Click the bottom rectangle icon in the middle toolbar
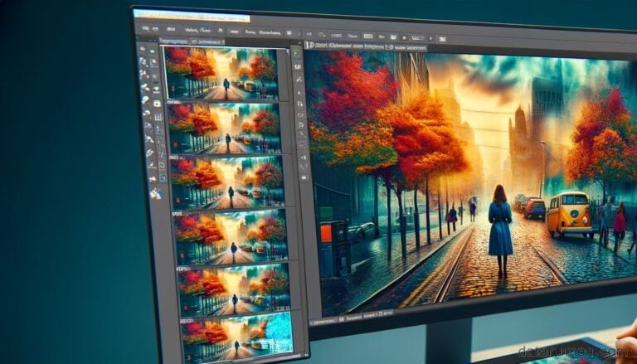 pyautogui.click(x=304, y=177)
